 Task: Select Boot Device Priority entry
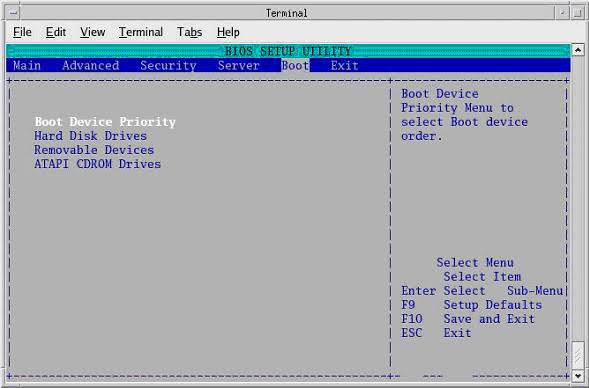pyautogui.click(x=105, y=122)
